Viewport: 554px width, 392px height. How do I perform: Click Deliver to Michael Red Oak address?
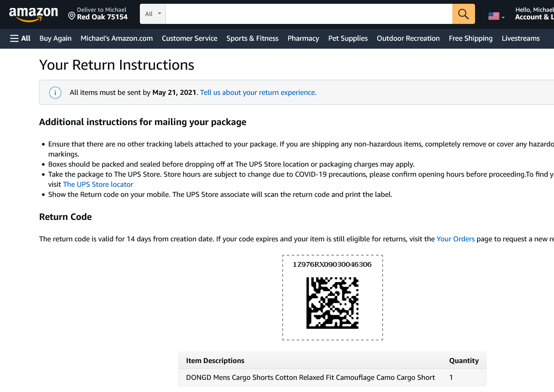tap(102, 14)
